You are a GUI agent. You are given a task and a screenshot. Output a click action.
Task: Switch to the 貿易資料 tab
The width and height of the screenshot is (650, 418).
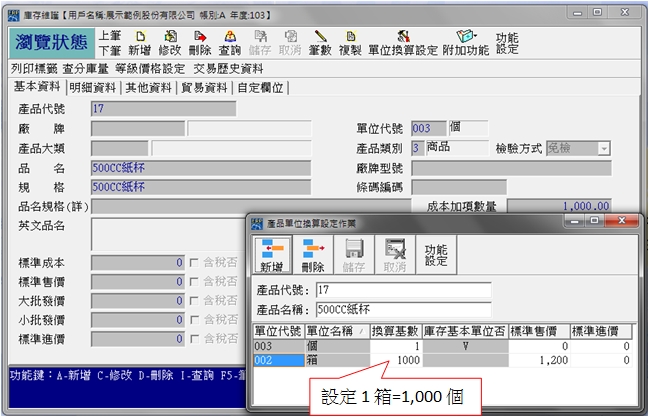click(202, 87)
